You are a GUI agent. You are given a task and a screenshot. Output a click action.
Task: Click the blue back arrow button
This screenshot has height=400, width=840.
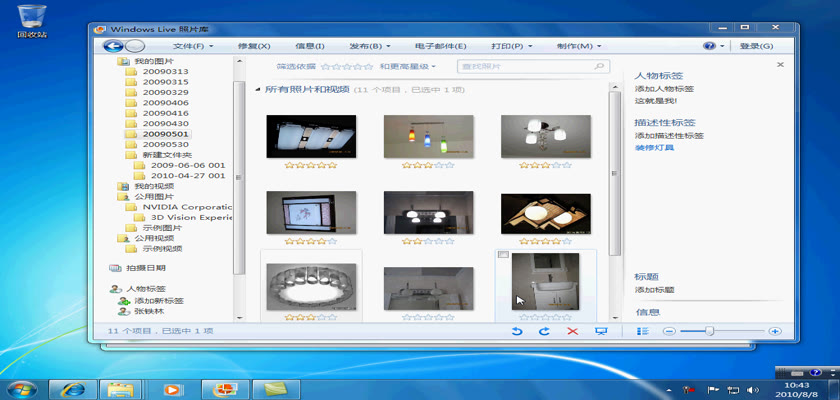tap(112, 45)
